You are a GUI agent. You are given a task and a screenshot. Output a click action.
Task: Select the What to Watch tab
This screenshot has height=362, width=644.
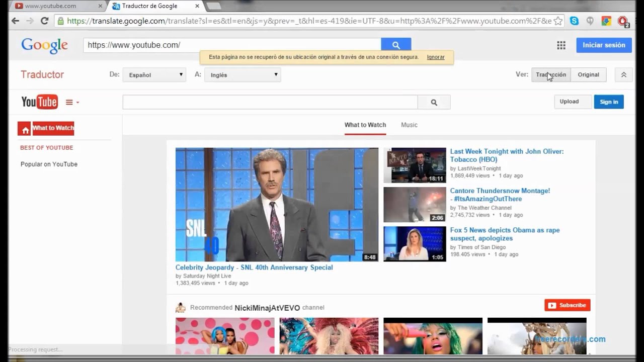click(365, 125)
